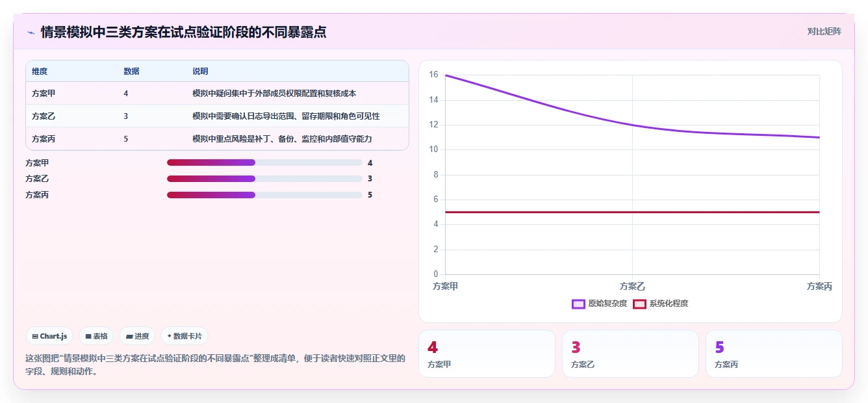Click the 方案甲 table row cell
The width and height of the screenshot is (868, 403).
point(44,94)
